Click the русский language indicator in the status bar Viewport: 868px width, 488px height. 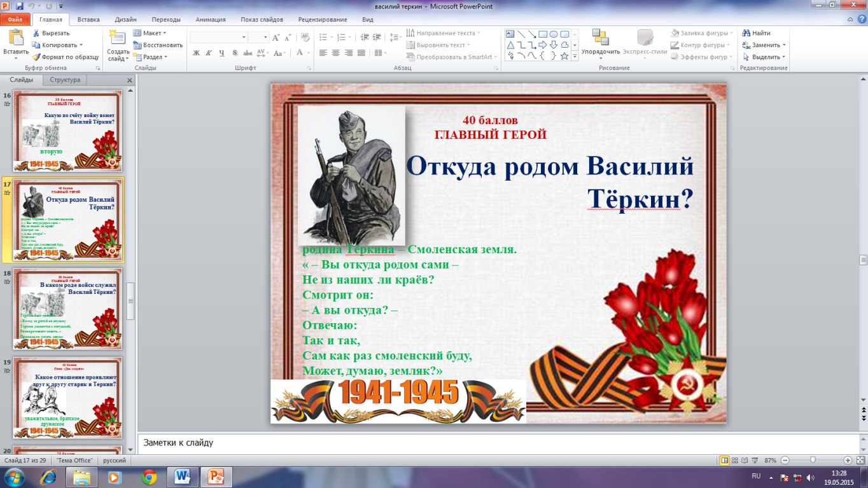(x=115, y=460)
